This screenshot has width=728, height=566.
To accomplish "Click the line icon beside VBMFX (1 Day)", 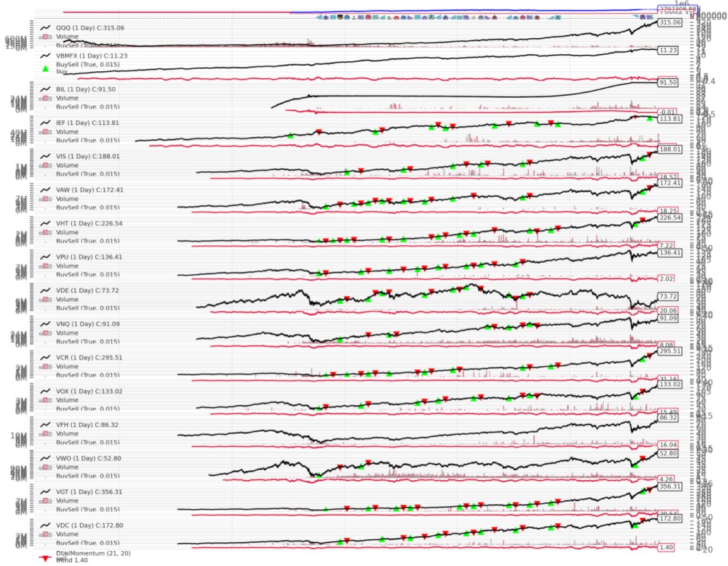I will click(45, 55).
